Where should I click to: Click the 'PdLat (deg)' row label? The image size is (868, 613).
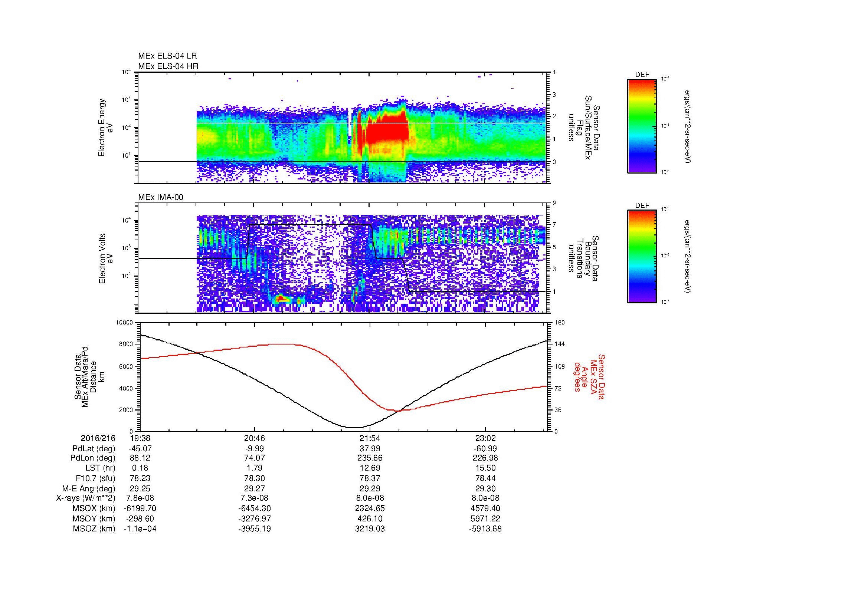[94, 449]
